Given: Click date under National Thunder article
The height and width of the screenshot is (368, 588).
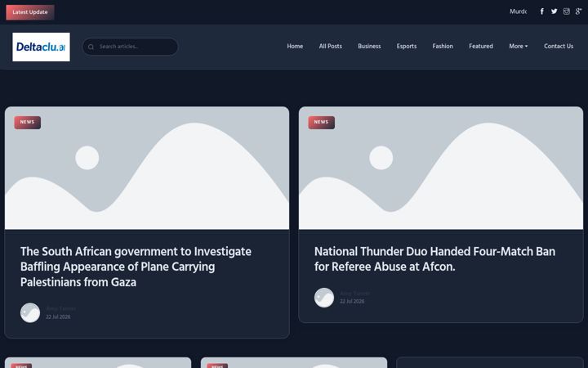Looking at the screenshot, I should point(352,302).
